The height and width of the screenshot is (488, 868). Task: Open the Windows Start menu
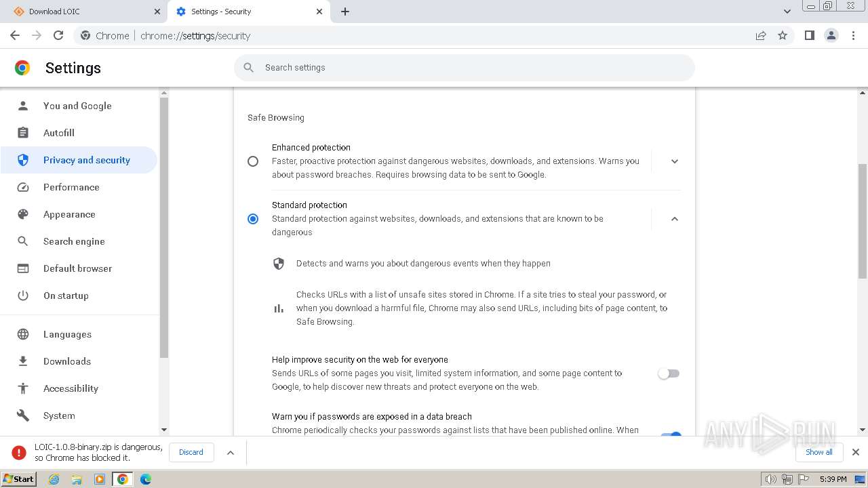coord(19,479)
